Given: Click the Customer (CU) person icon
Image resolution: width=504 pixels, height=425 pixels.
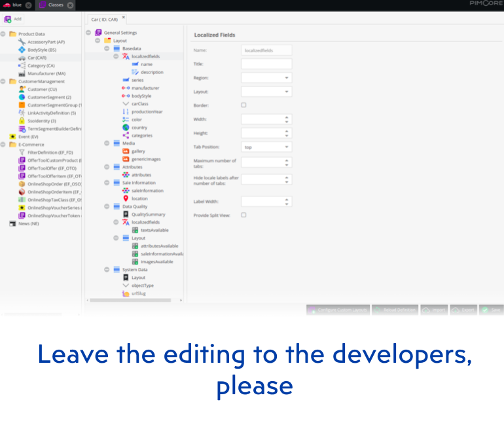Looking at the screenshot, I should coord(22,89).
